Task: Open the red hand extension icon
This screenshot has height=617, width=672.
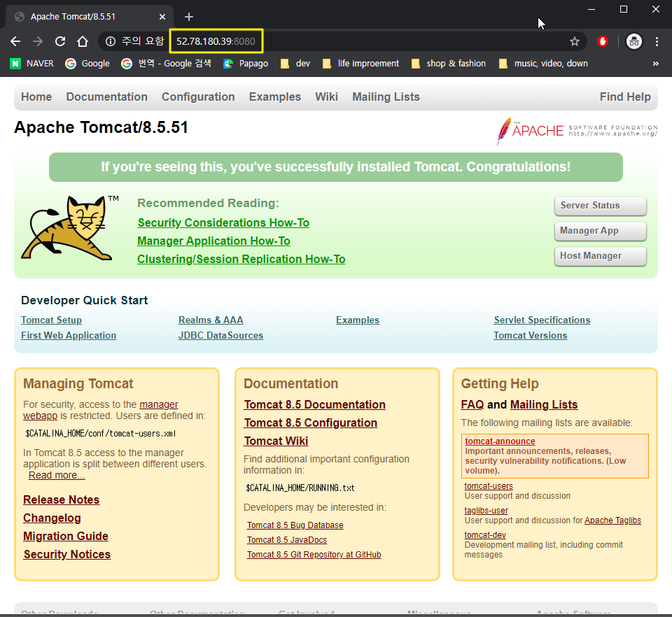Action: click(603, 41)
